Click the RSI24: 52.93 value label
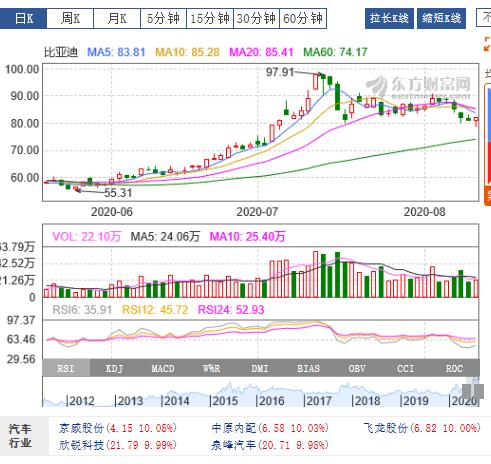491x464 pixels. click(x=231, y=310)
